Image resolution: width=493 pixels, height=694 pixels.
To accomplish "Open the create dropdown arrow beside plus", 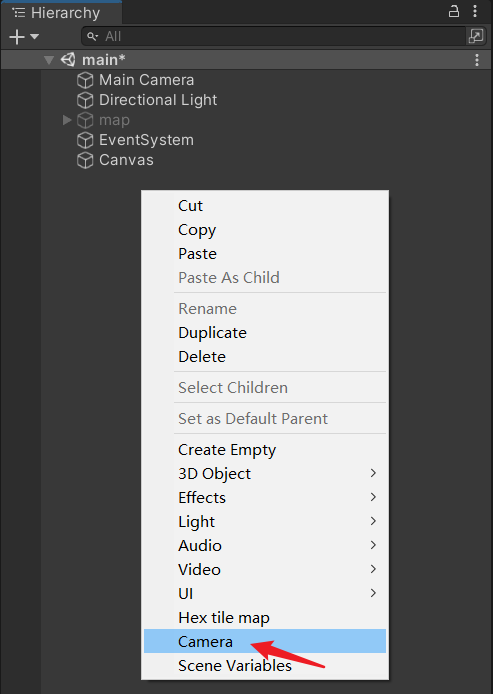I will (35, 37).
